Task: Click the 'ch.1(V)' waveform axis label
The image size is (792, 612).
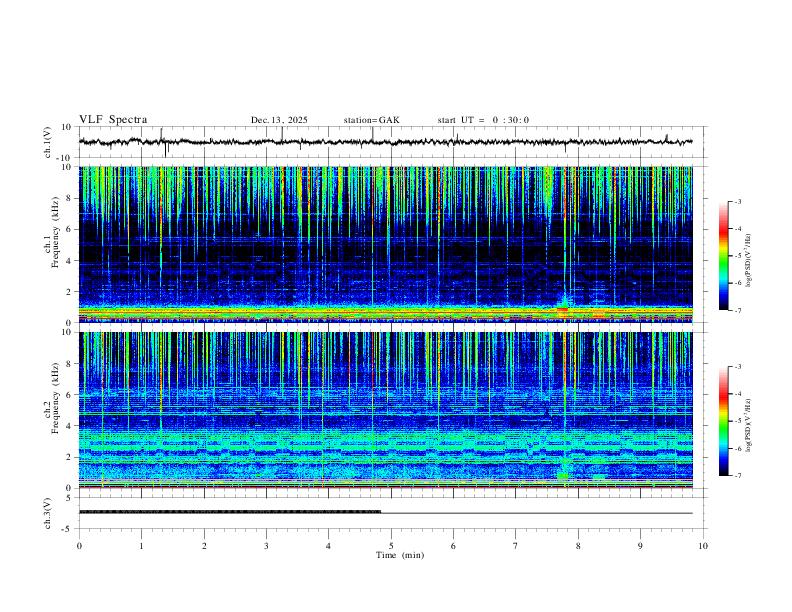Action: point(48,142)
